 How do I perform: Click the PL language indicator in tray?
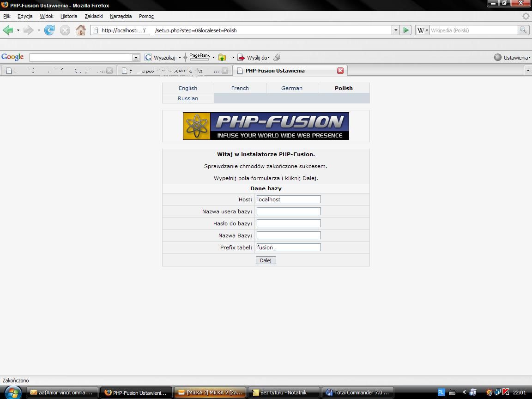pos(441,393)
